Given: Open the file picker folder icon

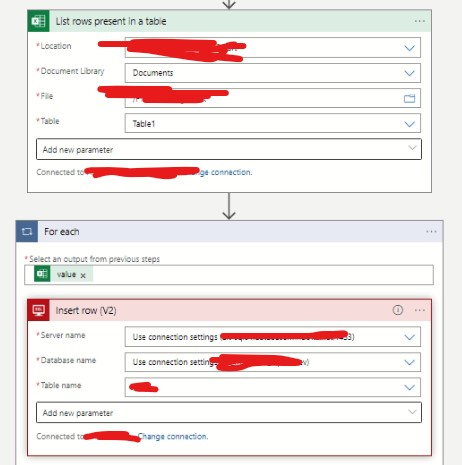Looking at the screenshot, I should (409, 98).
